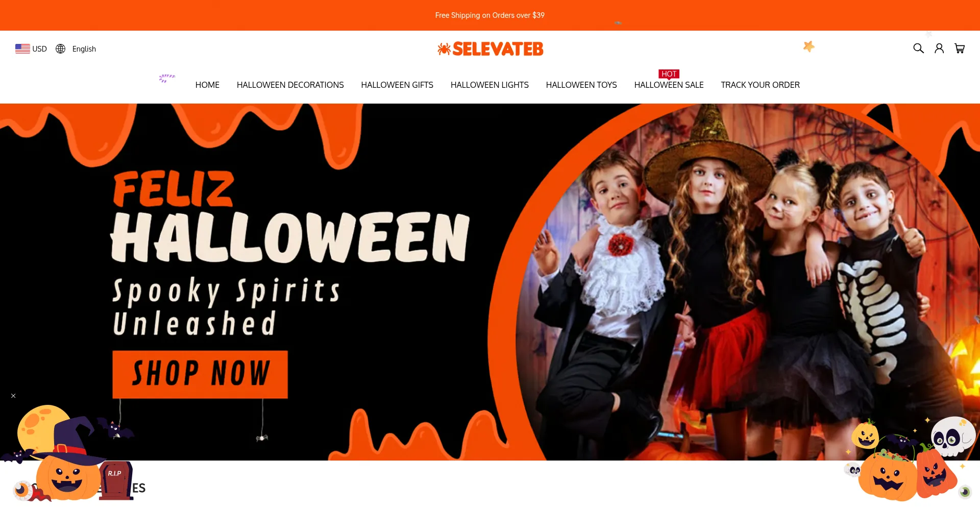Screen dimensions: 980x507
Task: Click the SELEVATEB spider logo
Action: [x=491, y=49]
